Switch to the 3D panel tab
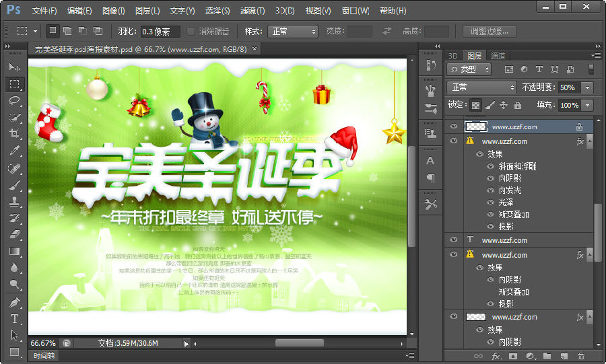606x364 pixels. pos(453,56)
